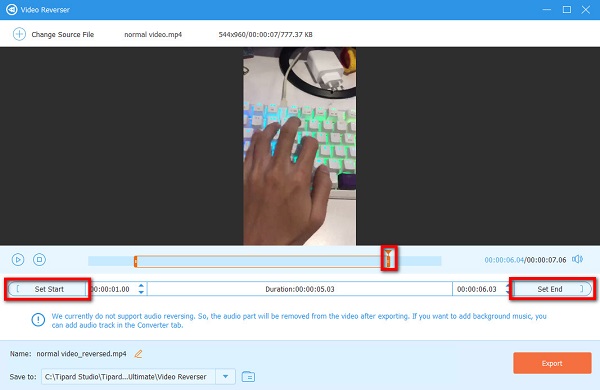Image resolution: width=600 pixels, height=390 pixels.
Task: Click the source file name normal video.mp4
Action: pyautogui.click(x=153, y=34)
